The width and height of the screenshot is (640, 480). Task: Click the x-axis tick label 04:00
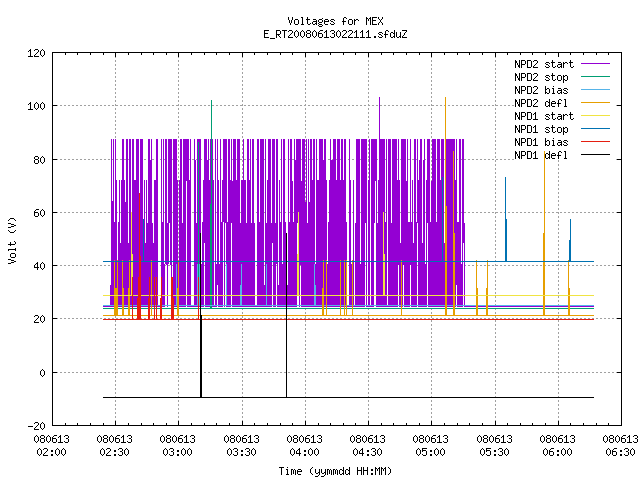(304, 452)
